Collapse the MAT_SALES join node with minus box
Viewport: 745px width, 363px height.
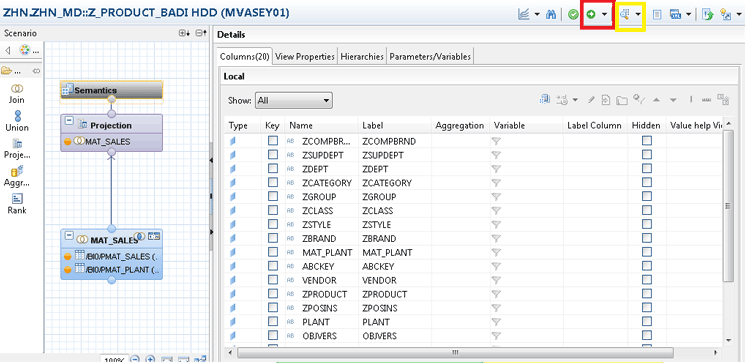click(69, 236)
